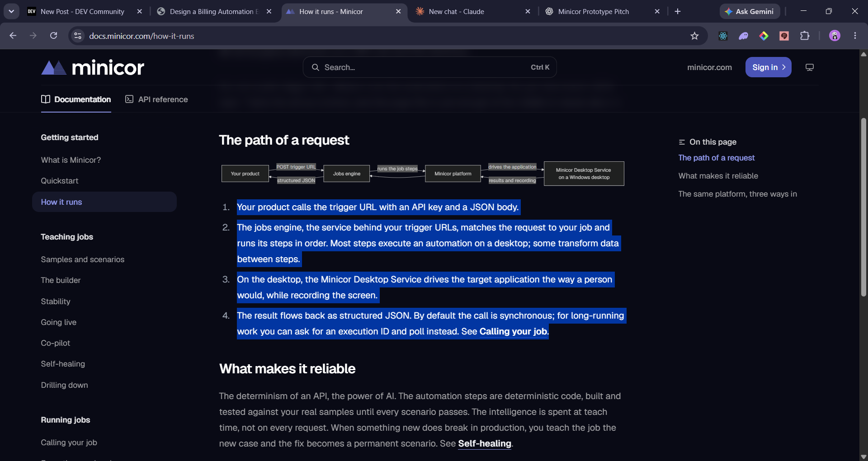Click the Sign in button
Image resolution: width=868 pixels, height=461 pixels.
coord(768,67)
